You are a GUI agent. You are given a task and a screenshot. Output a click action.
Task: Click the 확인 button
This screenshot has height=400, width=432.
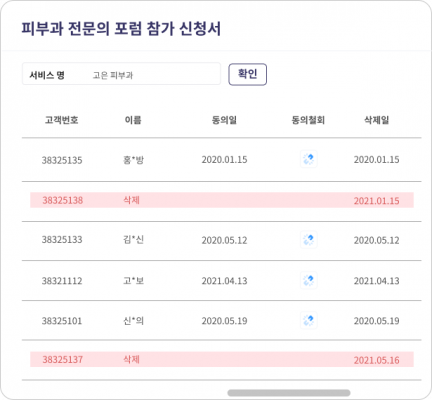click(247, 74)
